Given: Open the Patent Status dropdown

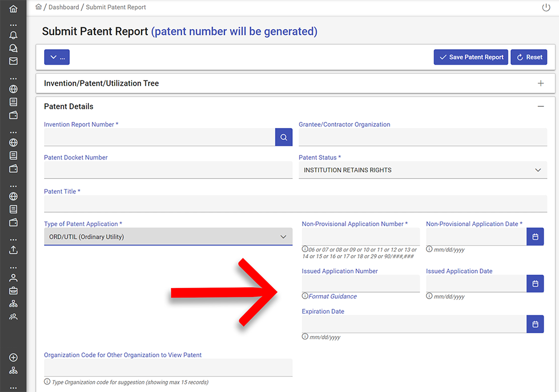Looking at the screenshot, I should (x=423, y=170).
